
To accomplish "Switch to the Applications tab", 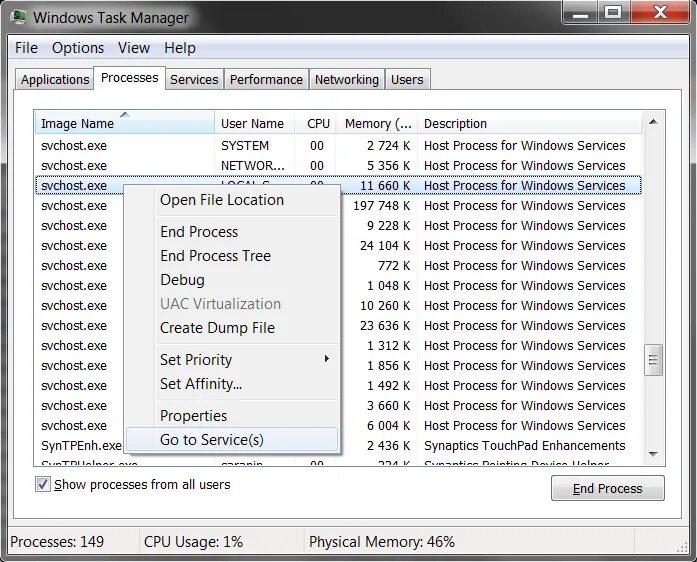I will 55,80.
